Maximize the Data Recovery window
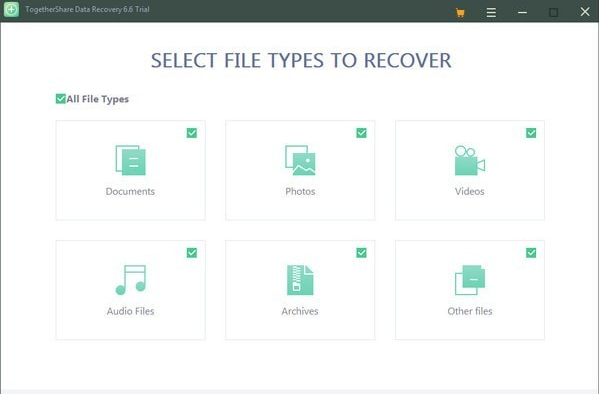The height and width of the screenshot is (394, 599). click(554, 13)
